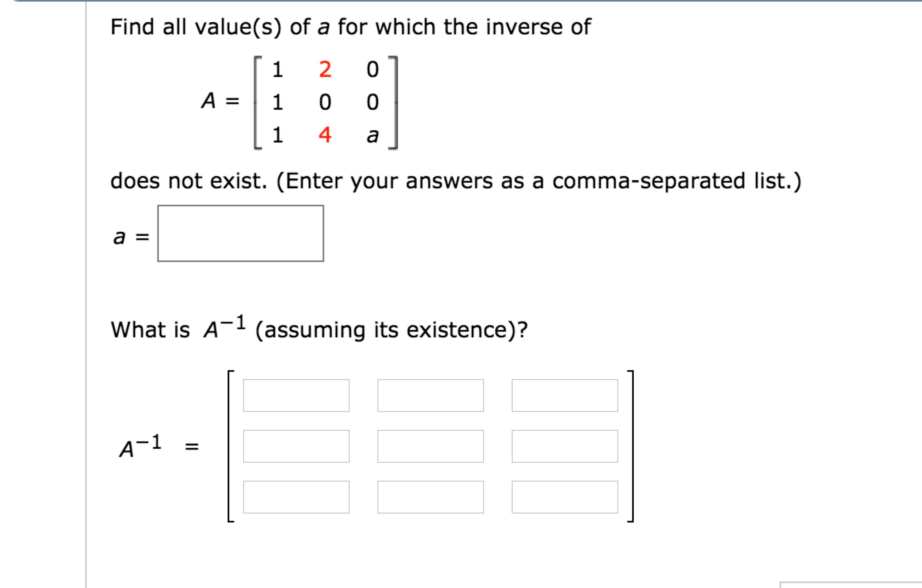Select second row, last column inverse entry

565,446
